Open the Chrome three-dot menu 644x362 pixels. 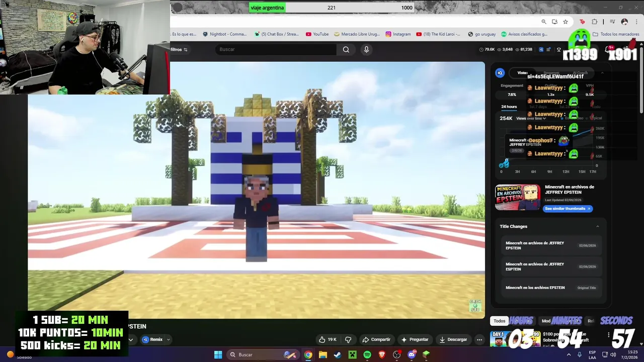pos(635,22)
